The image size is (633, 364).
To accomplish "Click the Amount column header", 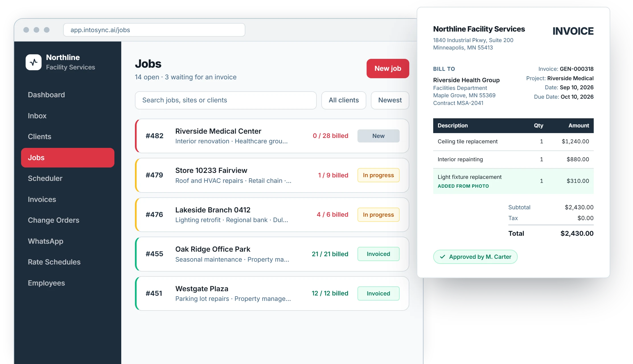I will [579, 126].
